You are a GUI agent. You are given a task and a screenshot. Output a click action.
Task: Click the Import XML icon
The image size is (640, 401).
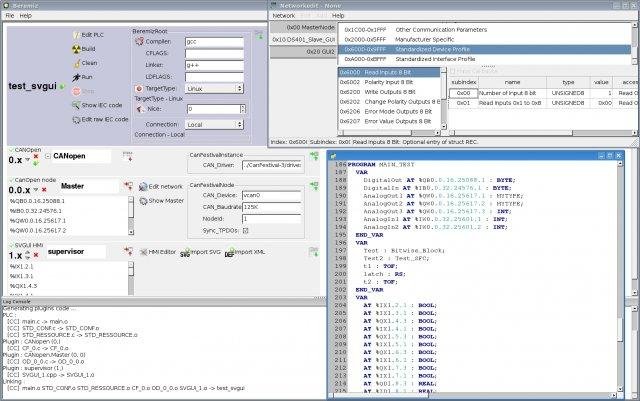230,252
